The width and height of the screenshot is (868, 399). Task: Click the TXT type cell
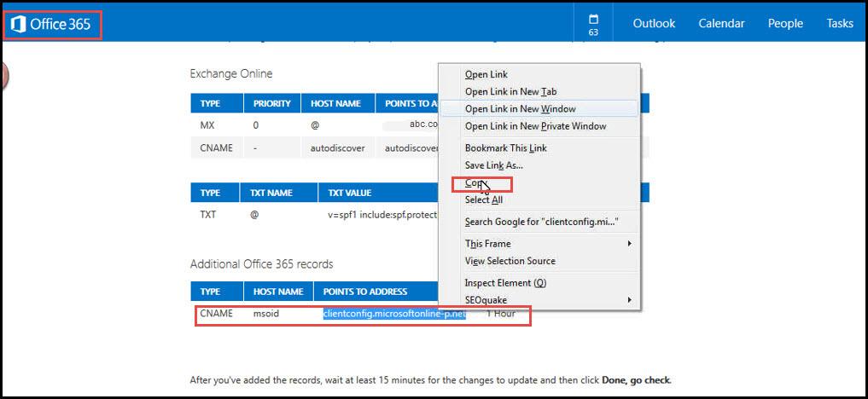click(x=208, y=215)
